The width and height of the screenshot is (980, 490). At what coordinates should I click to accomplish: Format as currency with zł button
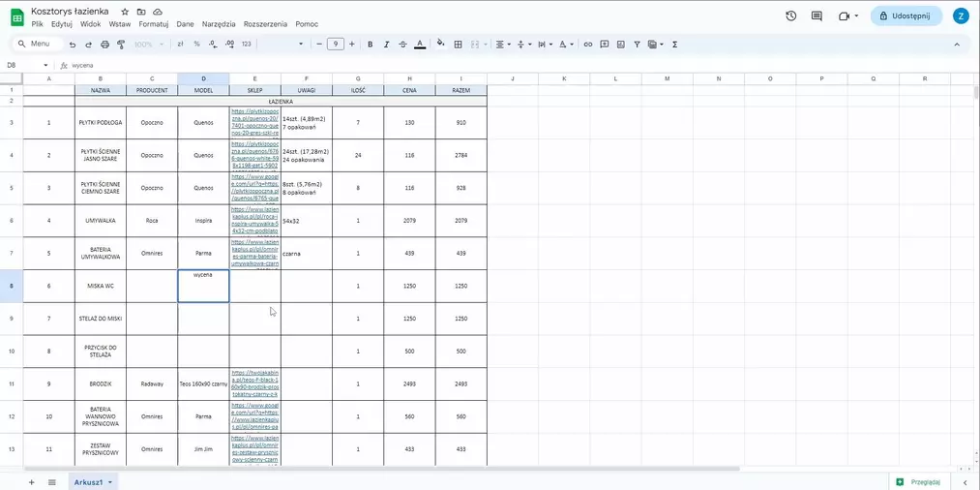[181, 45]
